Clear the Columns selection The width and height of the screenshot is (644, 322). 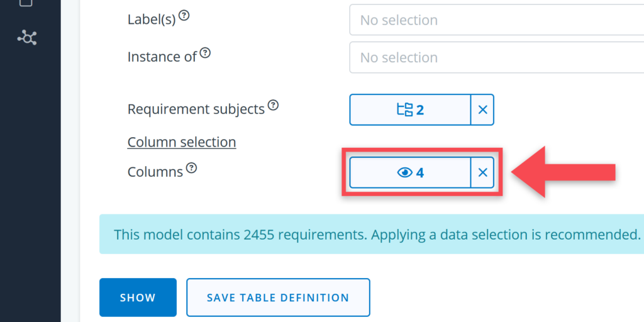[482, 172]
